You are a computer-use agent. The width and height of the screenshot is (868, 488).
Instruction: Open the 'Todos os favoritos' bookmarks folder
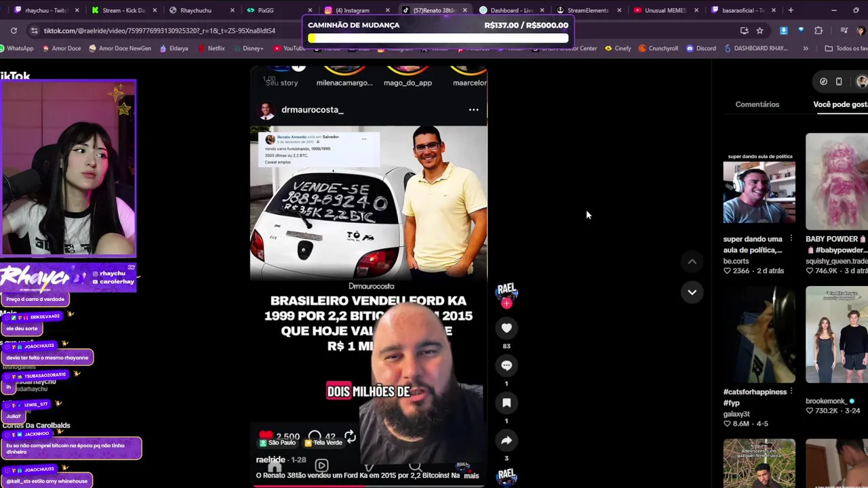coord(846,48)
